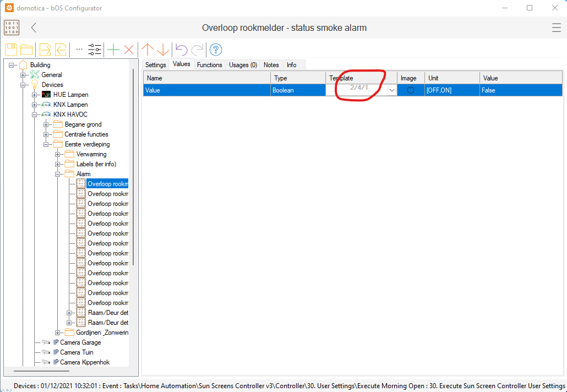Click the save configuration icon
The width and height of the screenshot is (567, 392).
[x=11, y=50]
